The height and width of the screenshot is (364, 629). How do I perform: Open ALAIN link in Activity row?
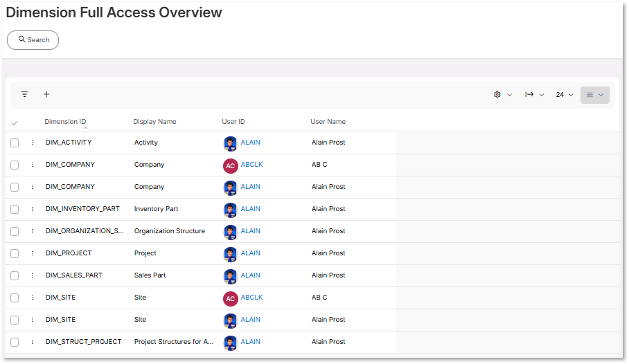[x=250, y=143]
